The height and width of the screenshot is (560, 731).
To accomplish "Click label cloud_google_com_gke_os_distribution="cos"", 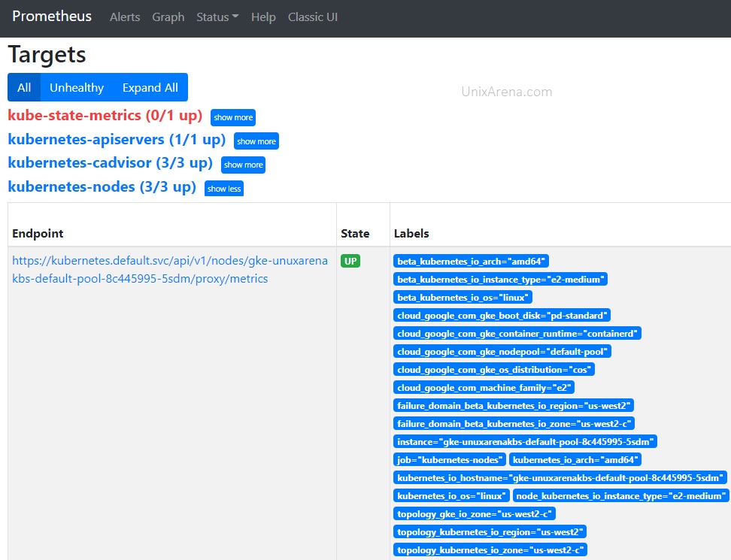I will tap(493, 370).
